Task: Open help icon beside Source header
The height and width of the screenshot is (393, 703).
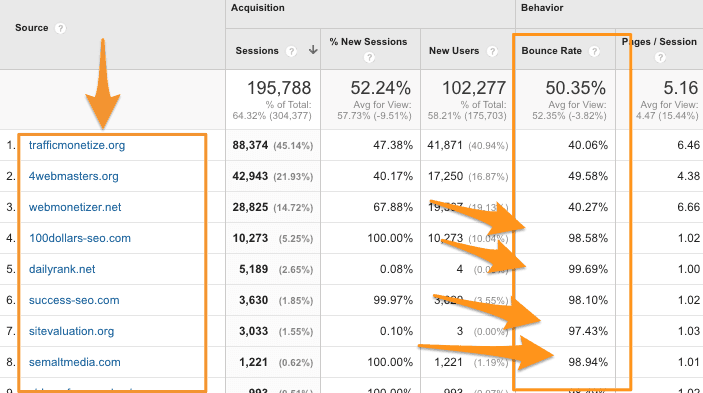Action: (60, 28)
